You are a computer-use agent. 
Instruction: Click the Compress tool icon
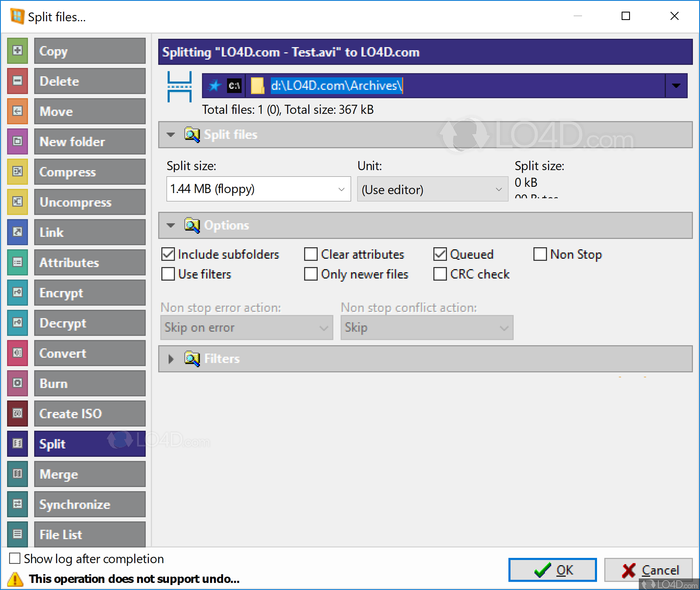point(17,172)
